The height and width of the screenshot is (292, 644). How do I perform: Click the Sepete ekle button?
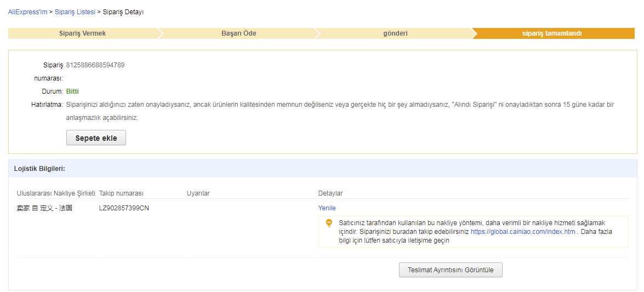pyautogui.click(x=96, y=138)
